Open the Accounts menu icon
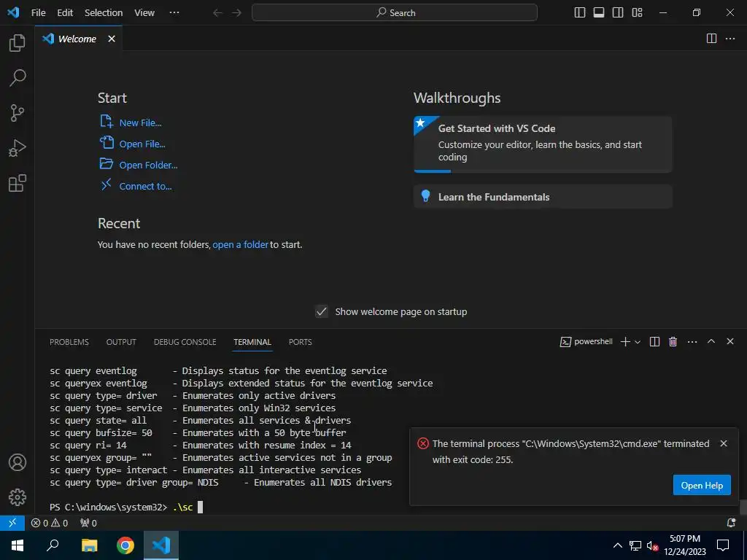 [18, 462]
